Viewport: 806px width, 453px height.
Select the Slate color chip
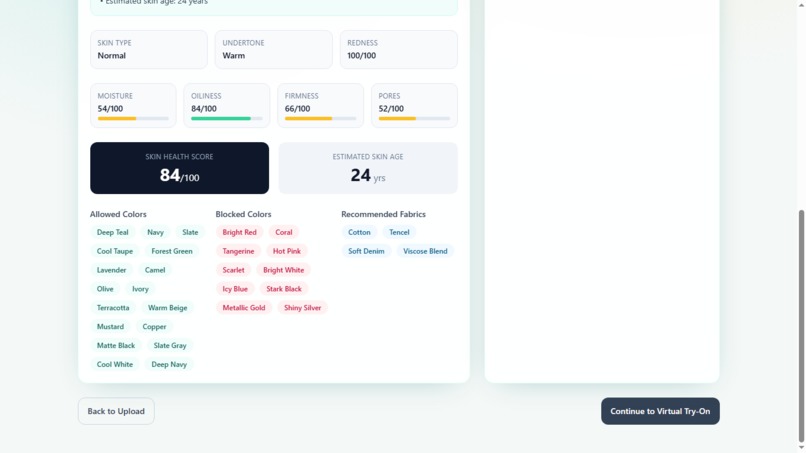pyautogui.click(x=190, y=232)
